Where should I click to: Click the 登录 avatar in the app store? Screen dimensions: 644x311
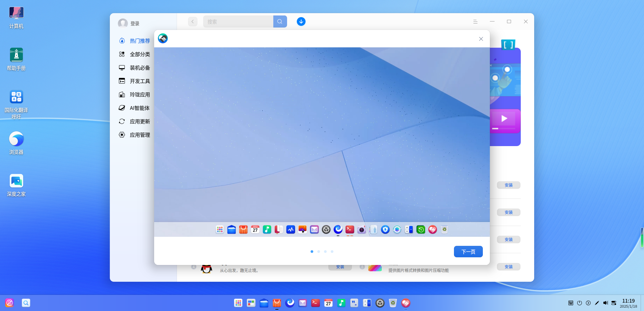(123, 23)
